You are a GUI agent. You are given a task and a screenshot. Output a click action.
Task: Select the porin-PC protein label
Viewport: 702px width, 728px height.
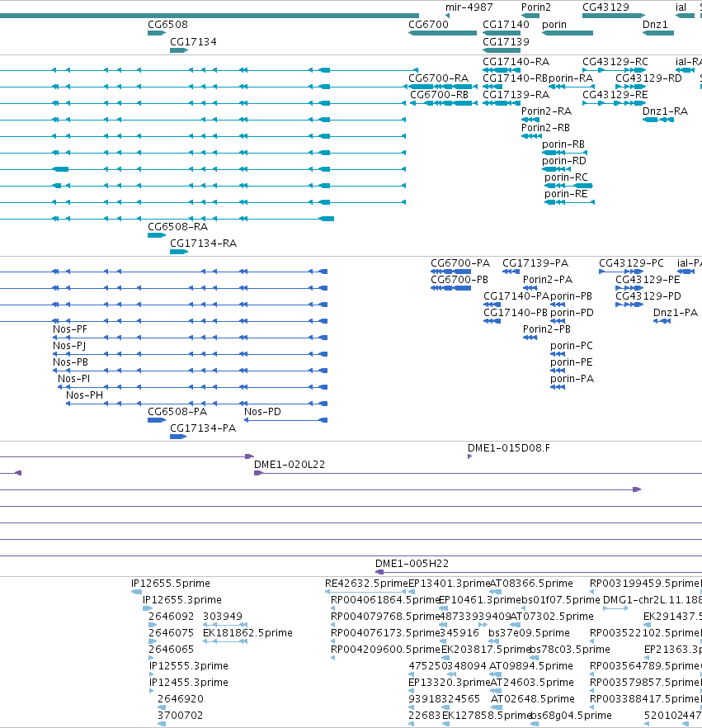click(572, 346)
